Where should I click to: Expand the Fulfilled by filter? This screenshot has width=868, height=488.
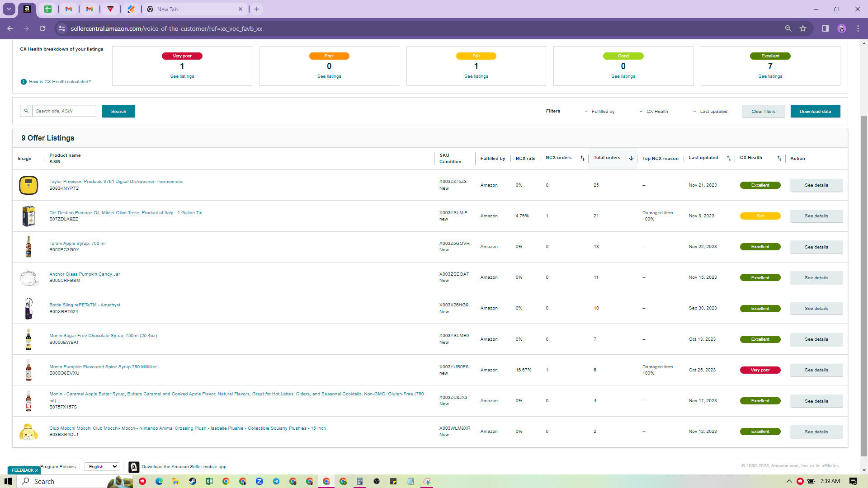(599, 112)
